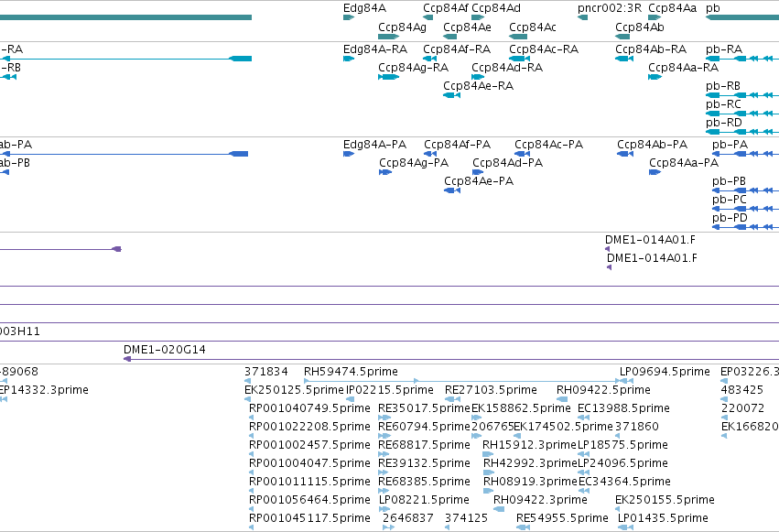The image size is (779, 532).
Task: Select the Edg84A gene label
Action: (364, 8)
